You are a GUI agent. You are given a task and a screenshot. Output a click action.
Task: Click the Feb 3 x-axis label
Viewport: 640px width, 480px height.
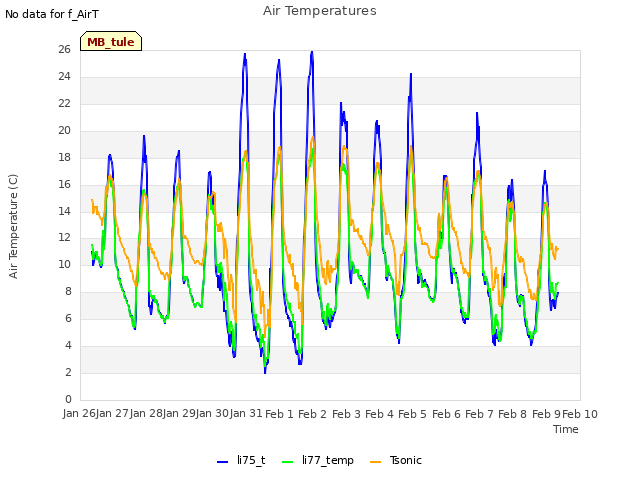(x=346, y=414)
